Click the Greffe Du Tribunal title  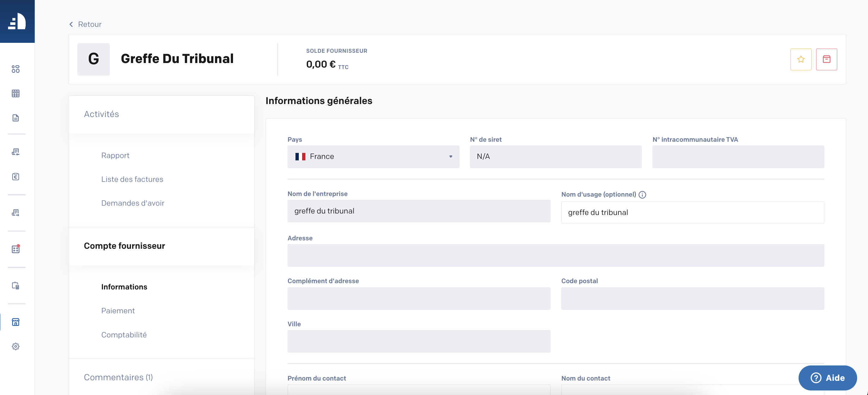pyautogui.click(x=177, y=59)
